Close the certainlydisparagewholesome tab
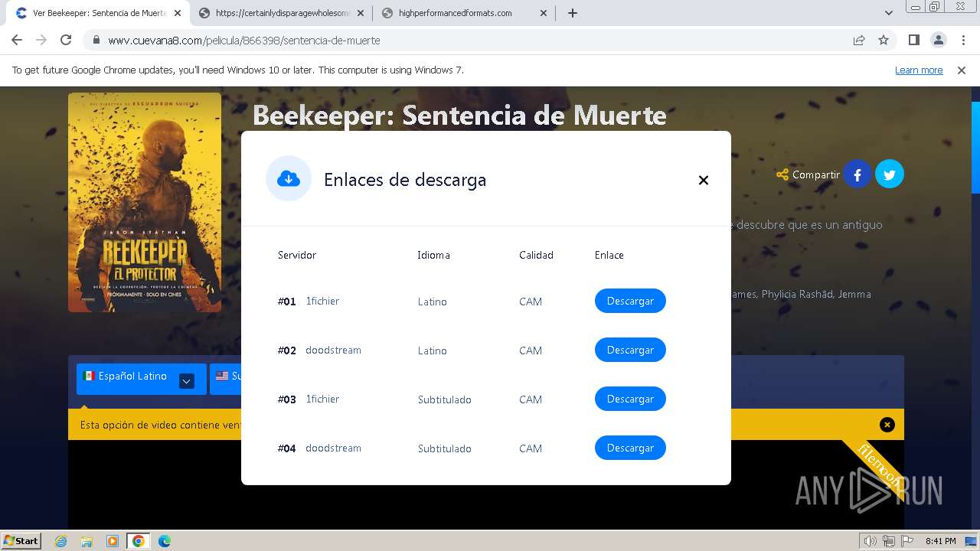The height and width of the screenshot is (551, 980). pos(360,13)
